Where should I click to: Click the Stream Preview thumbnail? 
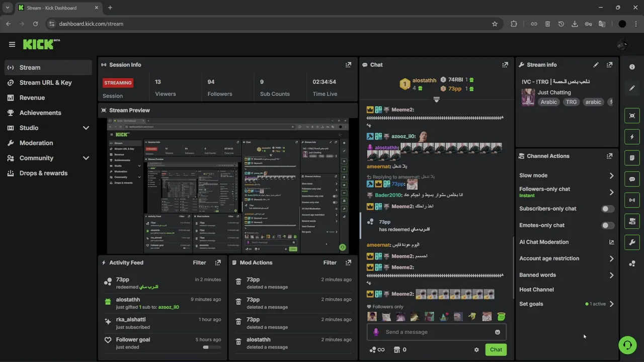point(227,186)
